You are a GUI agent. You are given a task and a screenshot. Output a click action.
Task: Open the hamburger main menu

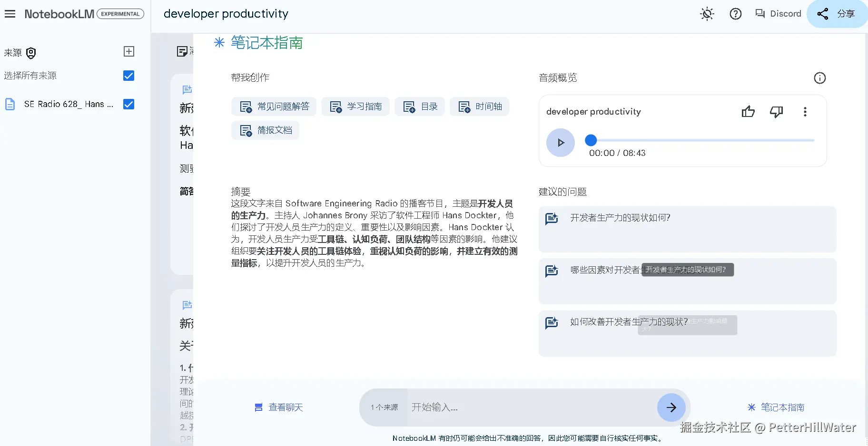[x=10, y=14]
